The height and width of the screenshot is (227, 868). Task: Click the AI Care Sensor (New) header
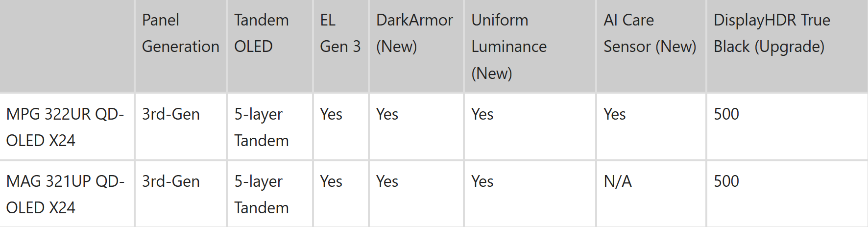pos(650,33)
